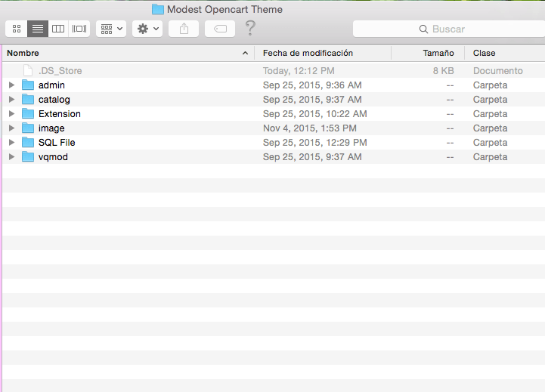Sort by Fecha de modificación column
The width and height of the screenshot is (545, 392).
pyautogui.click(x=323, y=53)
